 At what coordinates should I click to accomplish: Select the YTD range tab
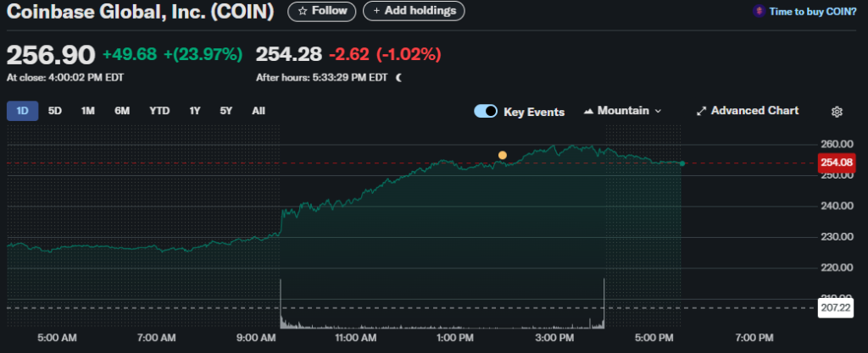point(159,111)
